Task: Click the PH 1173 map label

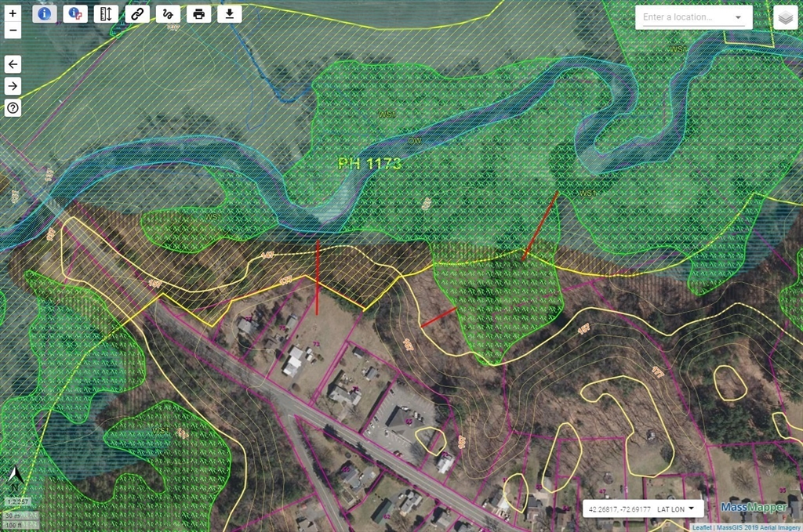Action: tap(369, 164)
